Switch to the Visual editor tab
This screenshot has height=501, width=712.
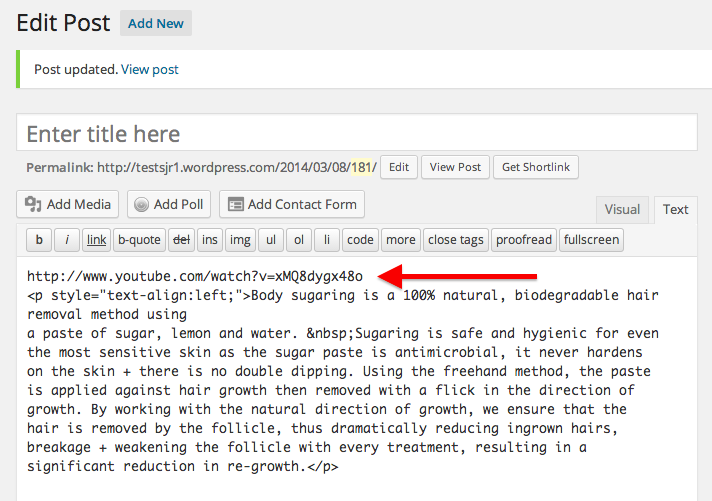(622, 209)
